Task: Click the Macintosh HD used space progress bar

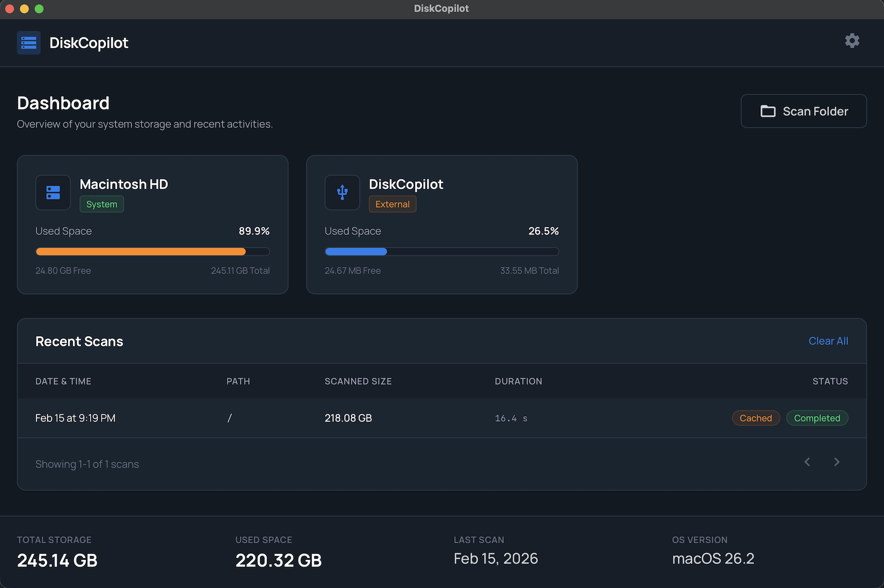Action: pos(152,251)
